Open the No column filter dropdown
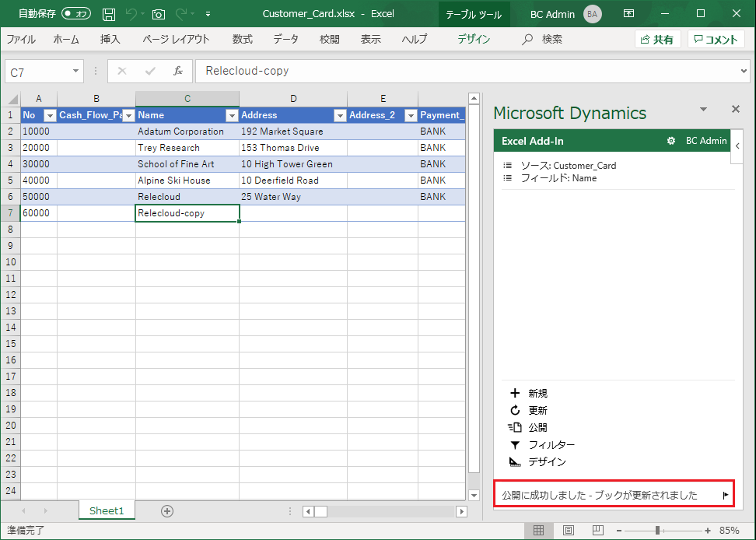Image resolution: width=756 pixels, height=540 pixels. (50, 116)
